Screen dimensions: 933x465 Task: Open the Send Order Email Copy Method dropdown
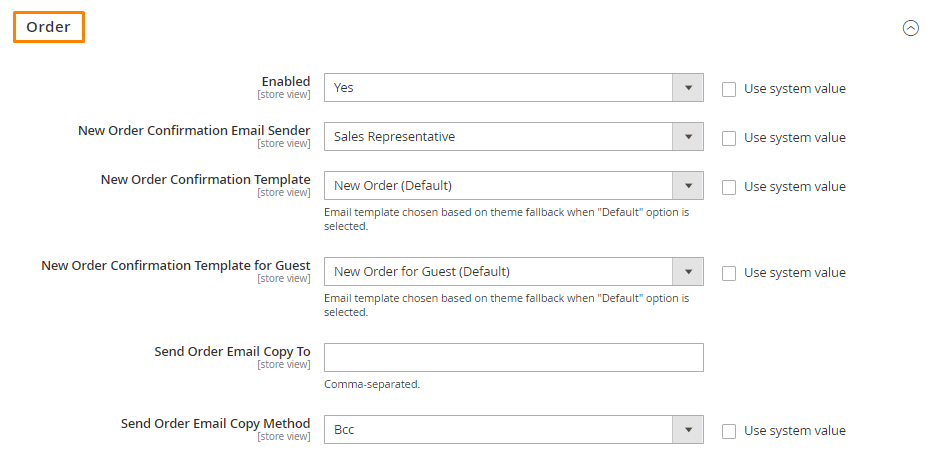(x=513, y=431)
